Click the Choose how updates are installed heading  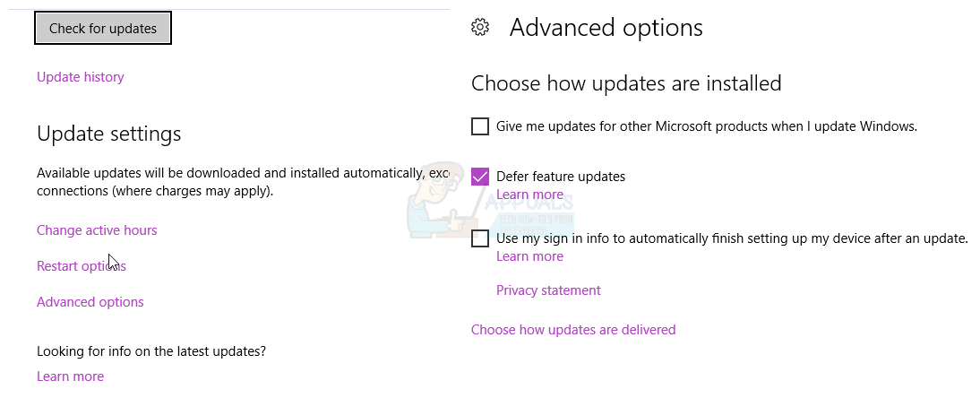point(626,83)
